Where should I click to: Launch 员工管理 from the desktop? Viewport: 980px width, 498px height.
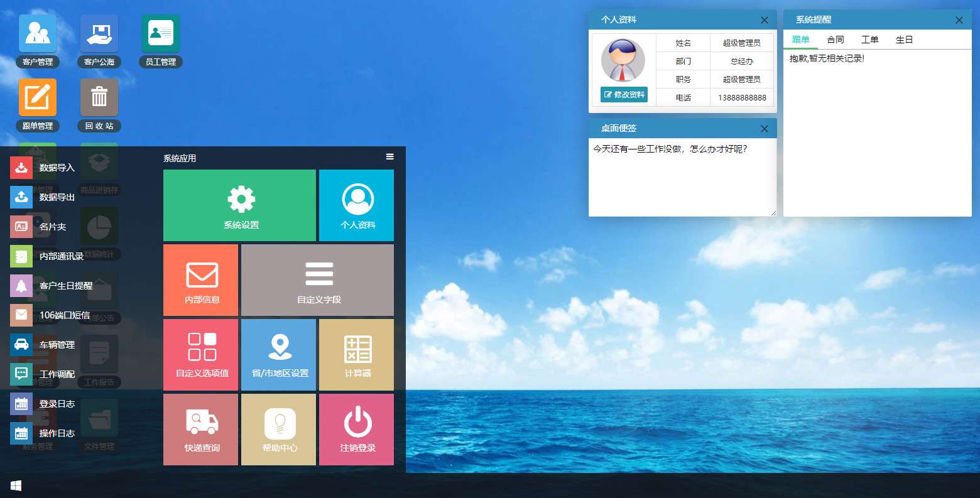[160, 33]
